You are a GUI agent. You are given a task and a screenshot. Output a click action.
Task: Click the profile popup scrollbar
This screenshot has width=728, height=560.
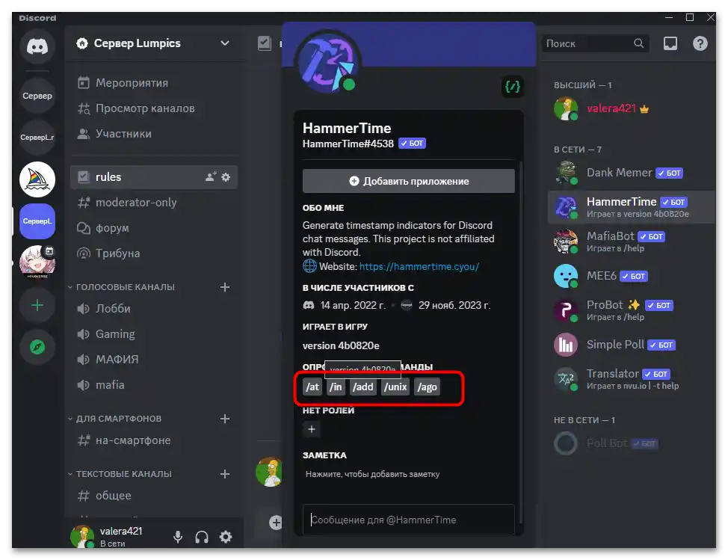521,341
